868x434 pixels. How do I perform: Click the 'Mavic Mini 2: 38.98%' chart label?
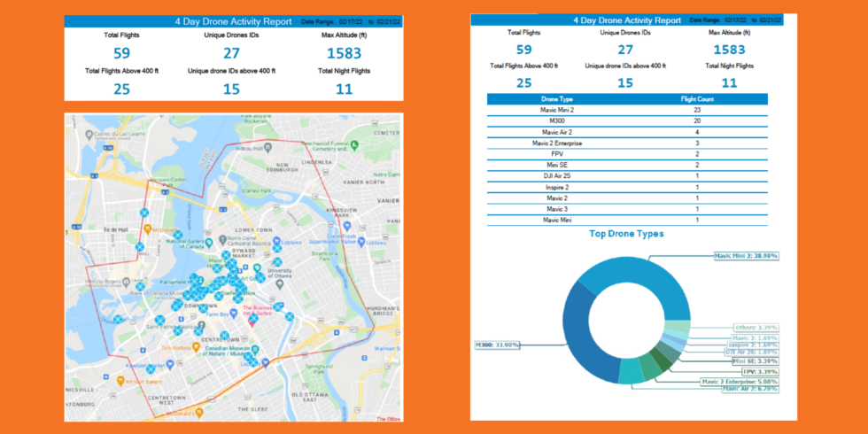[746, 256]
